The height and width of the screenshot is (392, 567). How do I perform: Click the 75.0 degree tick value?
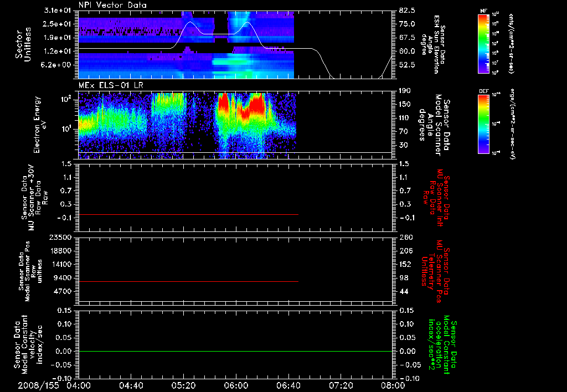(407, 24)
